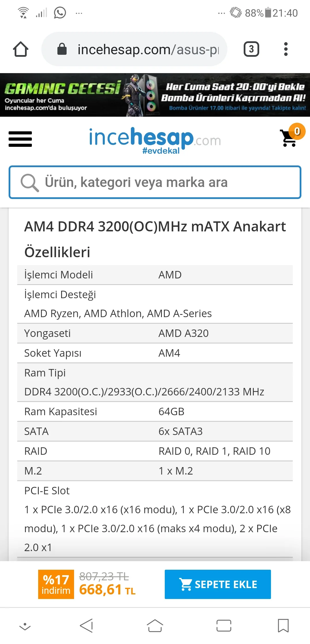Viewport: 310px width, 644px height.
Task: Tap the search magnifier icon
Action: [x=29, y=182]
